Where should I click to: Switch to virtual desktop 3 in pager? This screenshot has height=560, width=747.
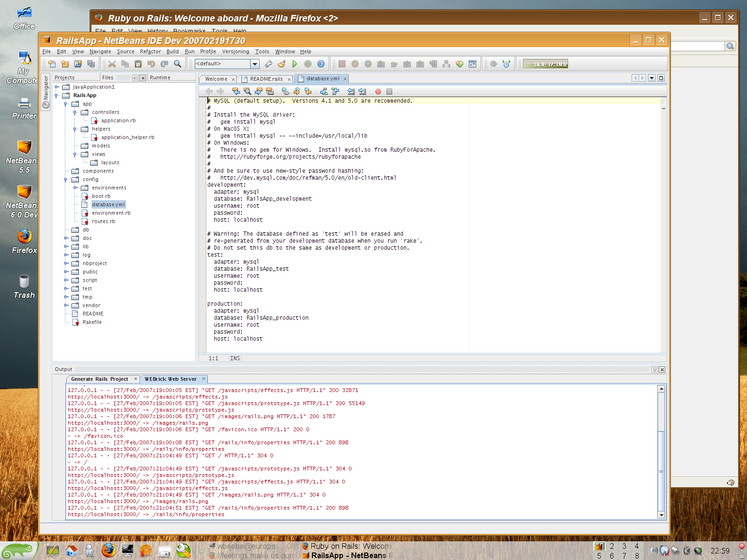(x=624, y=546)
